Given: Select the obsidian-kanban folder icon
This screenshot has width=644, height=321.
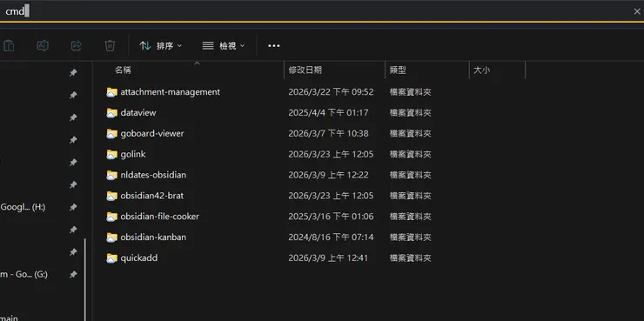Looking at the screenshot, I should point(111,237).
